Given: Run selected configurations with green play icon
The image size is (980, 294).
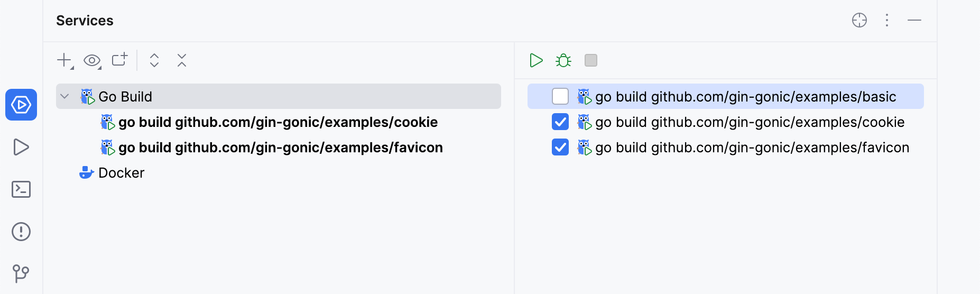Looking at the screenshot, I should (536, 60).
